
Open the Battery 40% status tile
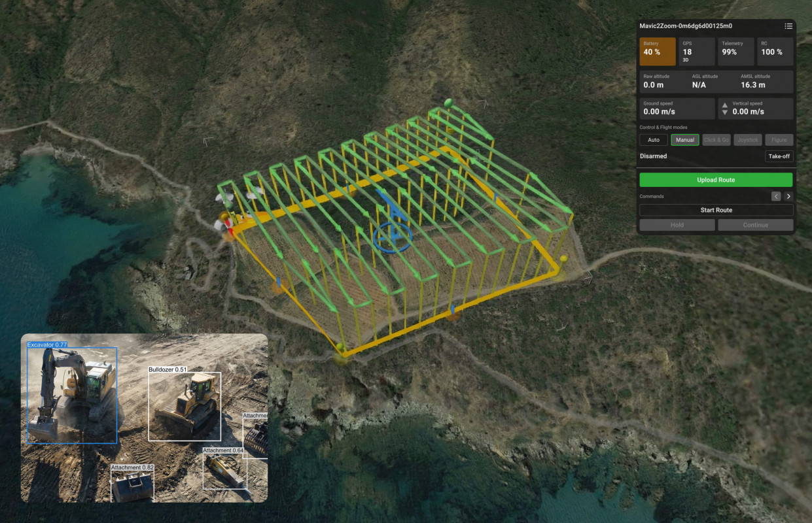[x=658, y=51]
